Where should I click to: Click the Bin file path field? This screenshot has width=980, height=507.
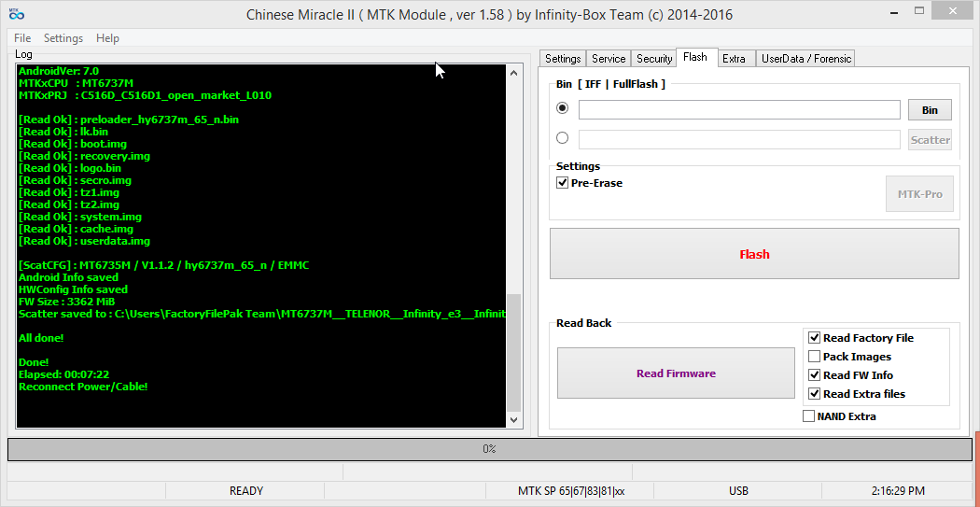pos(739,109)
